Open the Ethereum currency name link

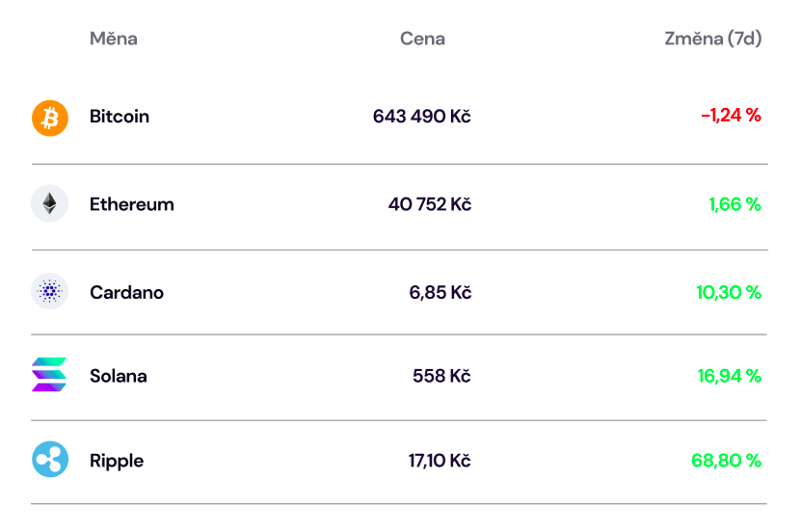(x=132, y=204)
